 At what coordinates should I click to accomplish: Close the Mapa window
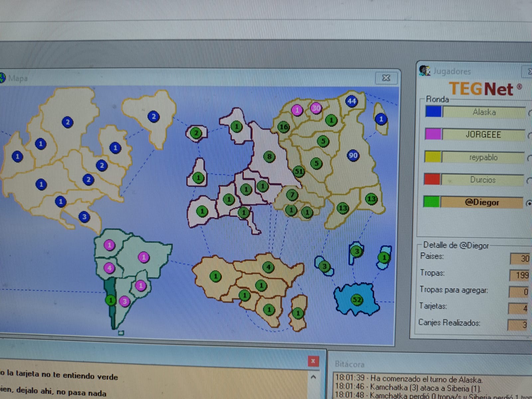tap(386, 78)
